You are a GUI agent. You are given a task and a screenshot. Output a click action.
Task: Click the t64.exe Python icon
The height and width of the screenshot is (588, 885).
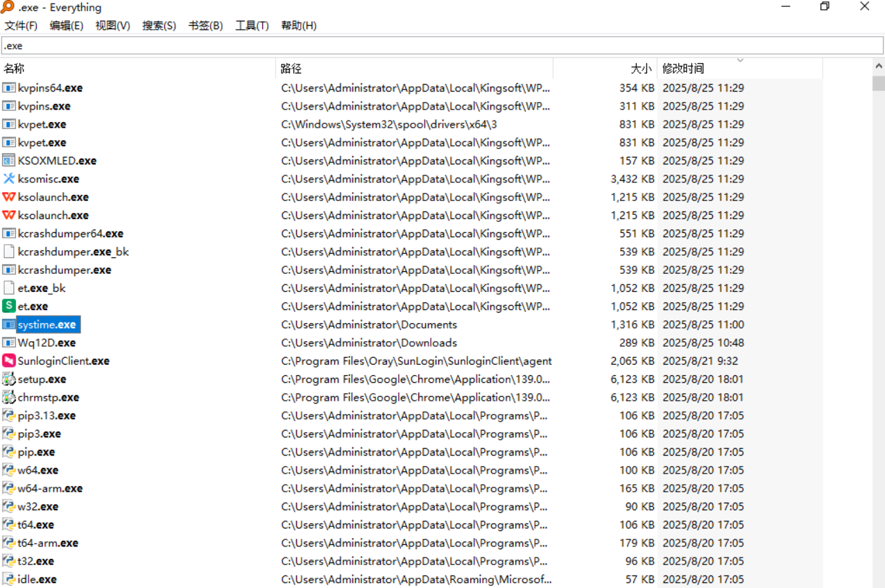(9, 525)
